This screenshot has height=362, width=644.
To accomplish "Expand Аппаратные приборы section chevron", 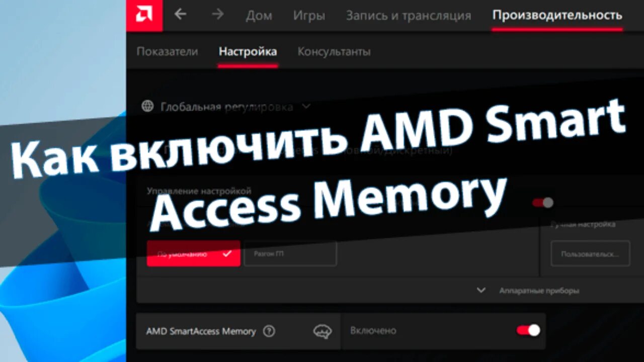I will click(481, 290).
